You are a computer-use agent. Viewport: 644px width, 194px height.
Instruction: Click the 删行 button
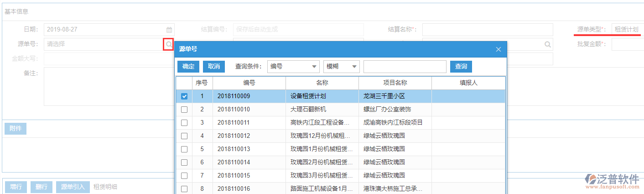pyautogui.click(x=42, y=187)
